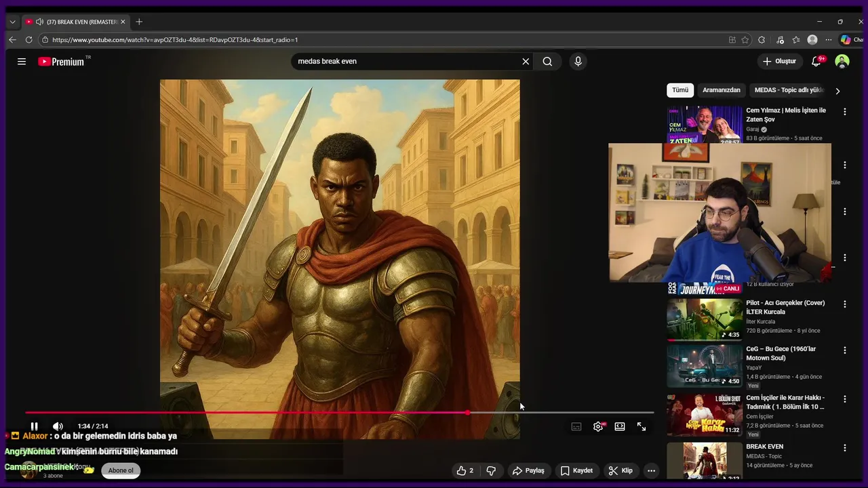Click the browser URL address bar
The image size is (868, 488).
pyautogui.click(x=383, y=40)
